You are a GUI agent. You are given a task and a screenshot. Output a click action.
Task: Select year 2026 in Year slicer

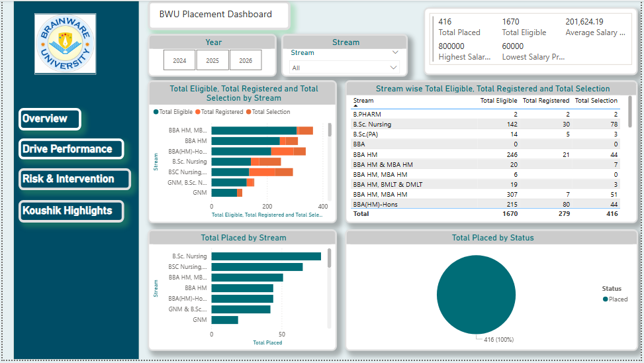pos(246,60)
